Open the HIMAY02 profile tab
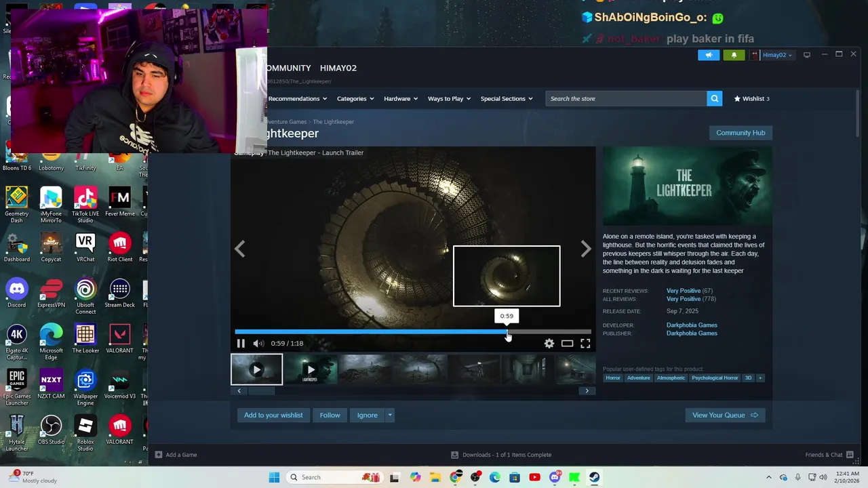Viewport: 868px width, 488px height. tap(338, 68)
